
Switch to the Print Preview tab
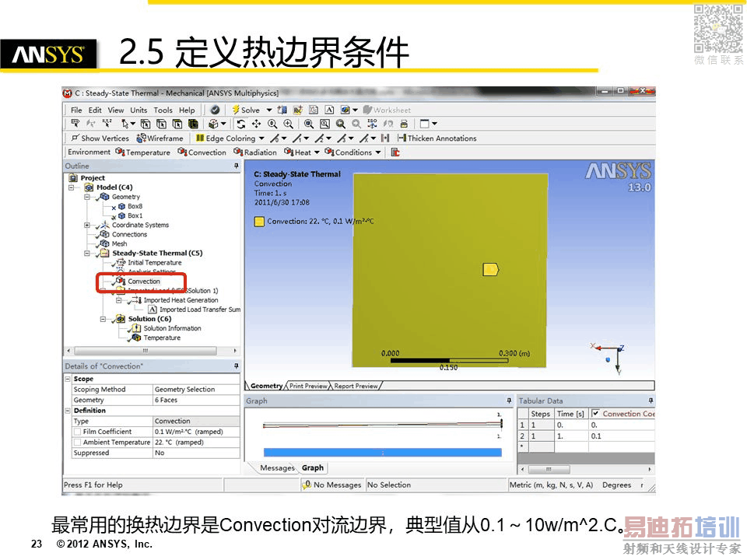pos(308,387)
